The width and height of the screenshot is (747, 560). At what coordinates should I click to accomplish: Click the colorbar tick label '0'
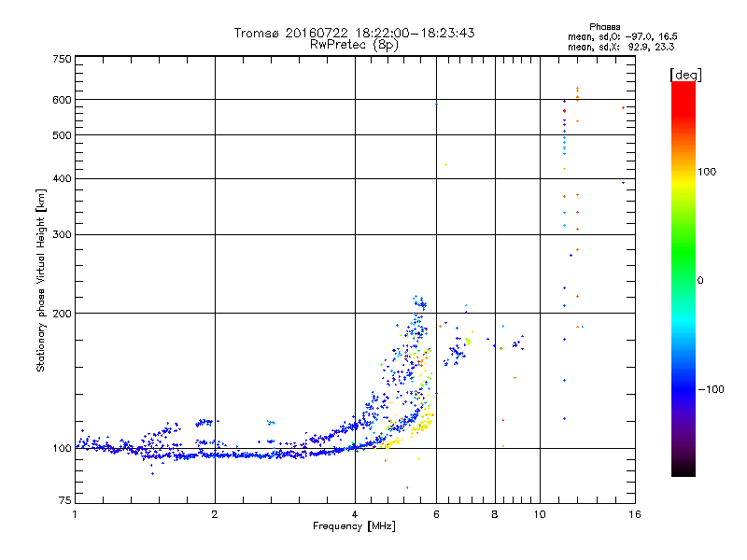click(x=699, y=281)
